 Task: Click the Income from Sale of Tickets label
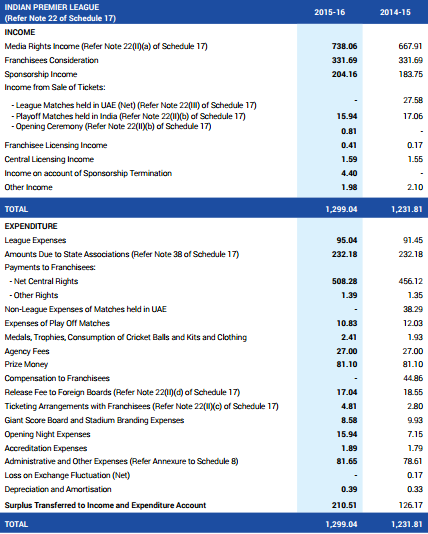55,87
